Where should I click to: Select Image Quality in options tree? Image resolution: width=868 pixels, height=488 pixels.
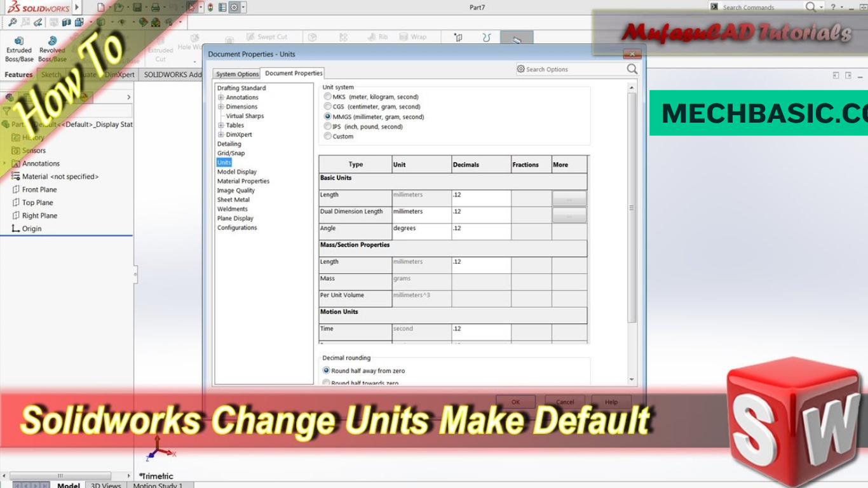236,190
